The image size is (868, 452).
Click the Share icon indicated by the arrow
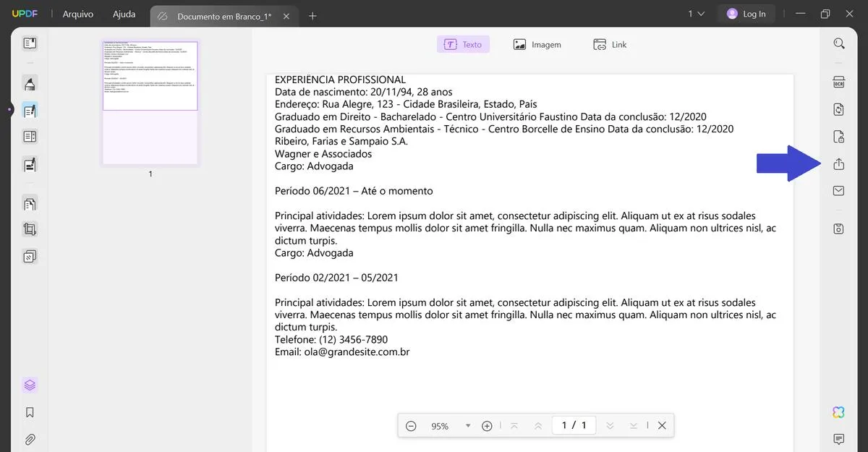pyautogui.click(x=838, y=163)
